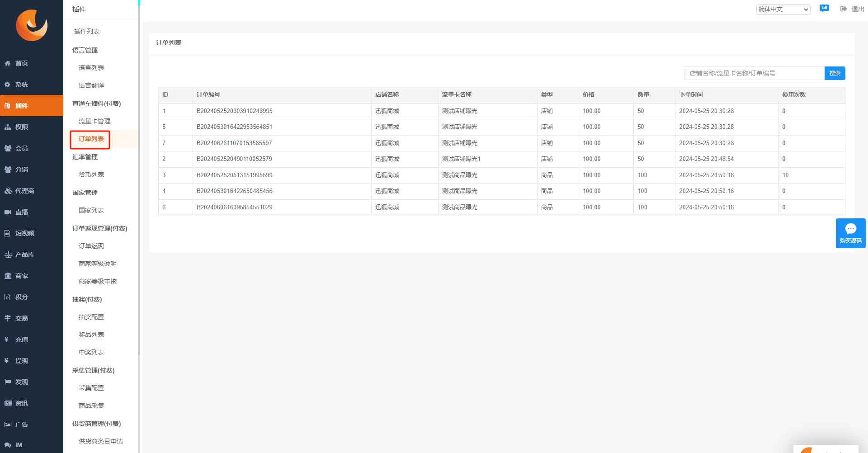Click the newspaper icon beside 资讯

[x=8, y=403]
